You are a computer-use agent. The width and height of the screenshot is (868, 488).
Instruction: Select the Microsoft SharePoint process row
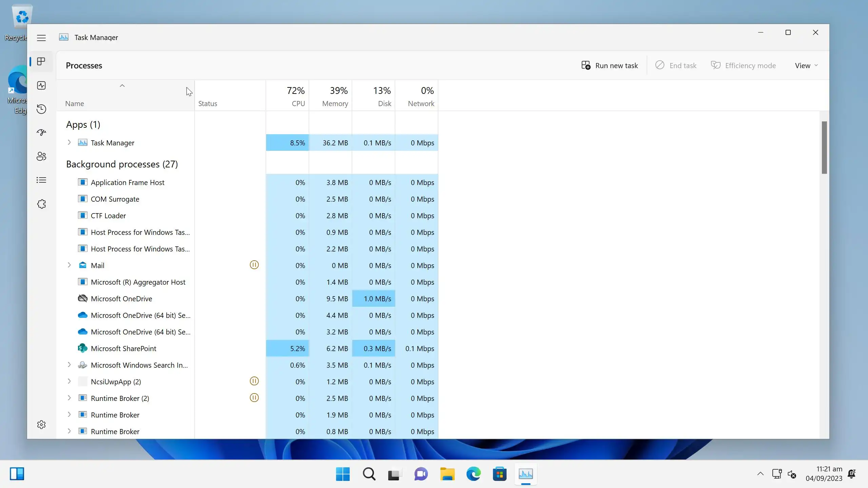pyautogui.click(x=123, y=348)
